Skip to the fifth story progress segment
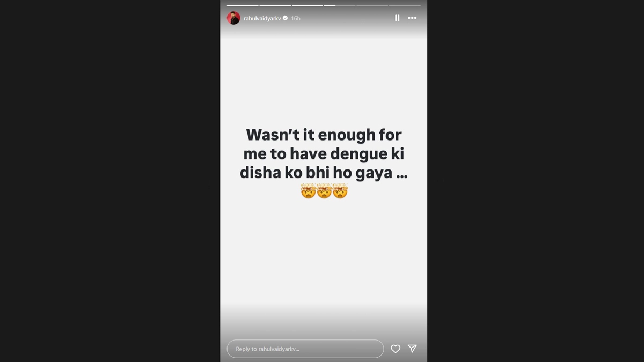Image resolution: width=644 pixels, height=362 pixels. coord(372,5)
